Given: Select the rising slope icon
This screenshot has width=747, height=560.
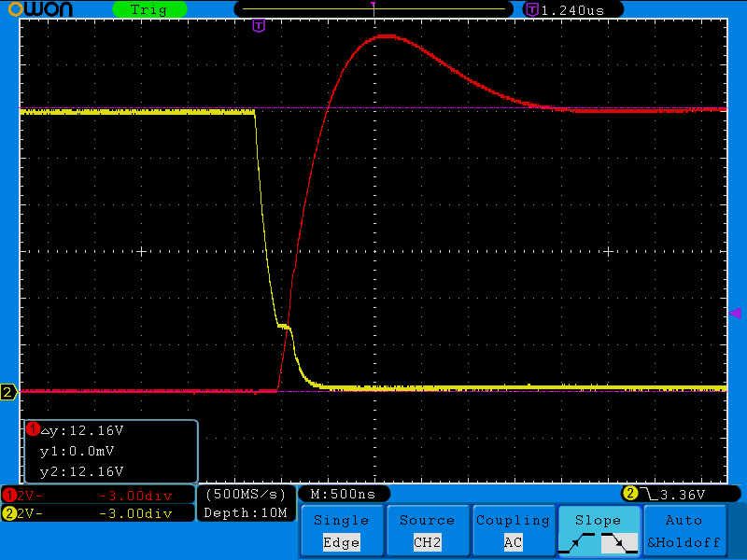Looking at the screenshot, I should (578, 543).
